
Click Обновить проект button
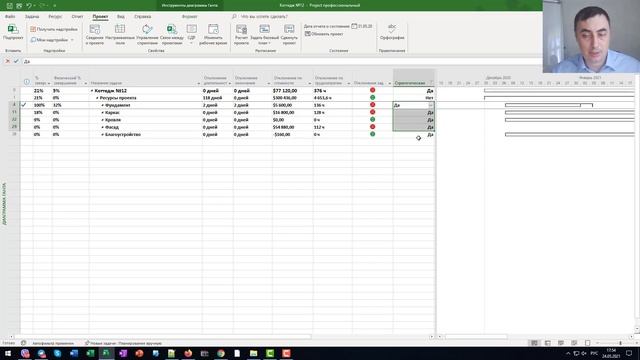click(324, 34)
